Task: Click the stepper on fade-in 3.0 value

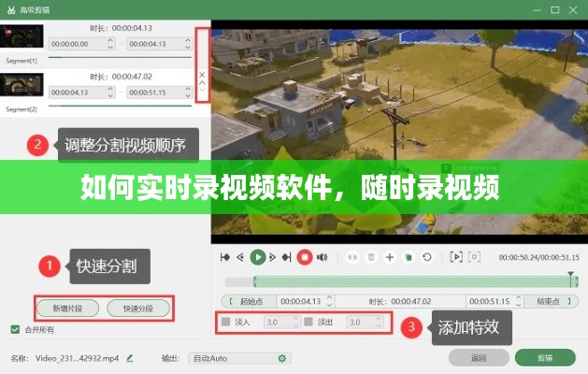Action: pos(297,323)
